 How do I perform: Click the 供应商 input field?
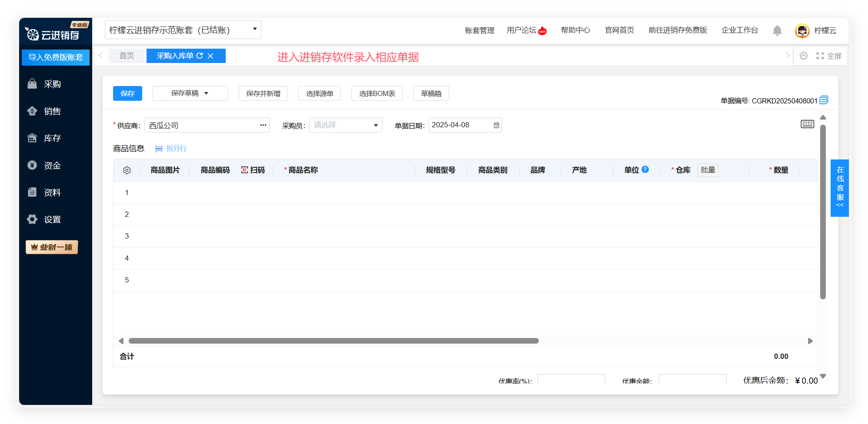click(202, 126)
